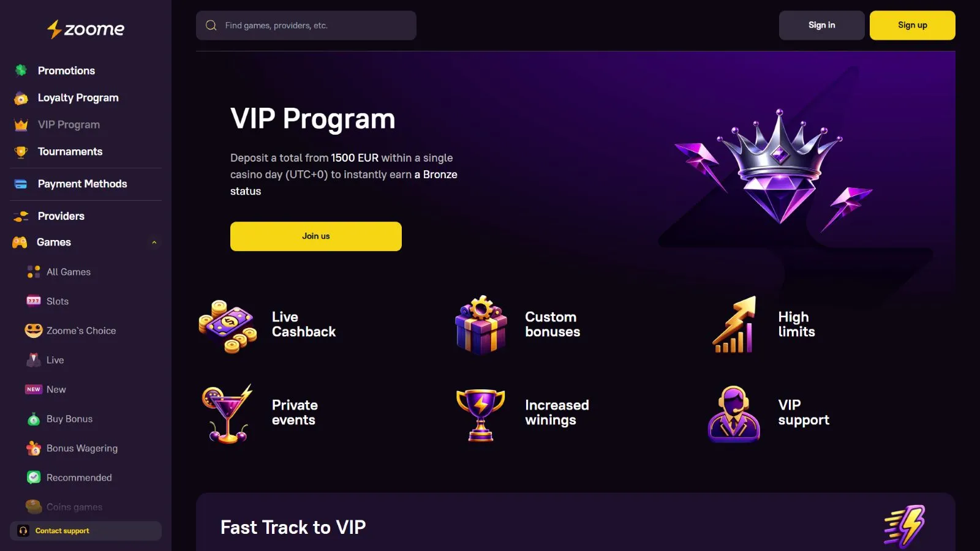Open Bonus Wagering games category
The image size is (980, 551).
click(x=81, y=448)
